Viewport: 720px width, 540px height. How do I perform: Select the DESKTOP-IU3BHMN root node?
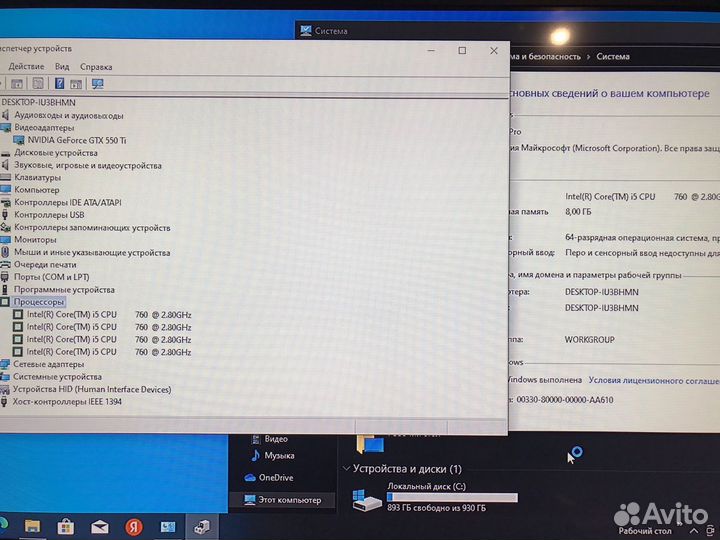[38, 102]
